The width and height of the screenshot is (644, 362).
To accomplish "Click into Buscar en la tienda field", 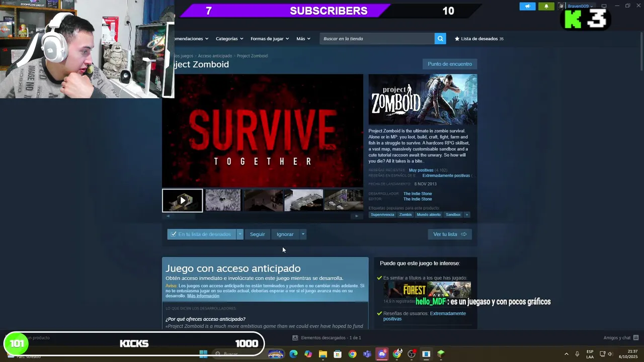I will coord(377,39).
